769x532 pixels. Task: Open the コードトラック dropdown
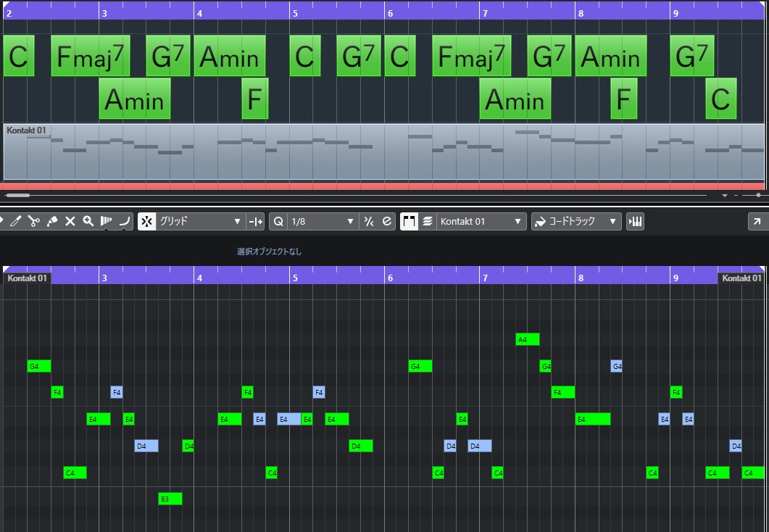(576, 222)
